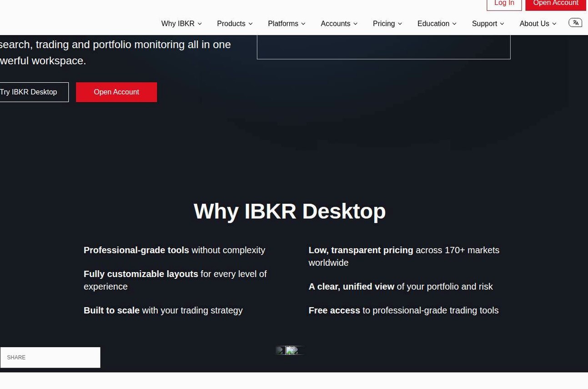Open the language translation icon
Screen dimensions: 588x389
tap(575, 23)
